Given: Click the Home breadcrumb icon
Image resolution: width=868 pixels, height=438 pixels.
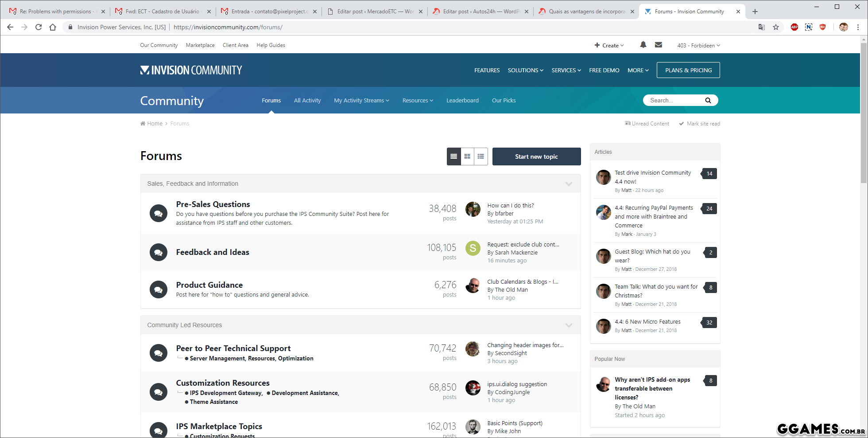Looking at the screenshot, I should (143, 124).
